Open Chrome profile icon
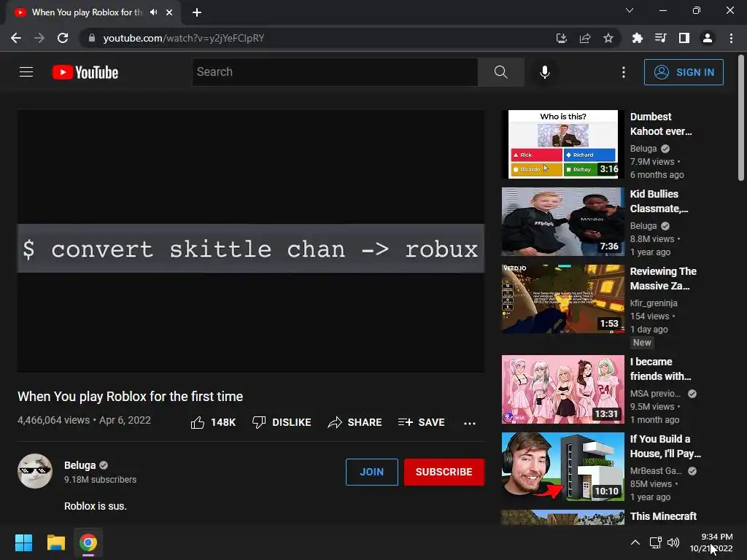 click(x=708, y=38)
